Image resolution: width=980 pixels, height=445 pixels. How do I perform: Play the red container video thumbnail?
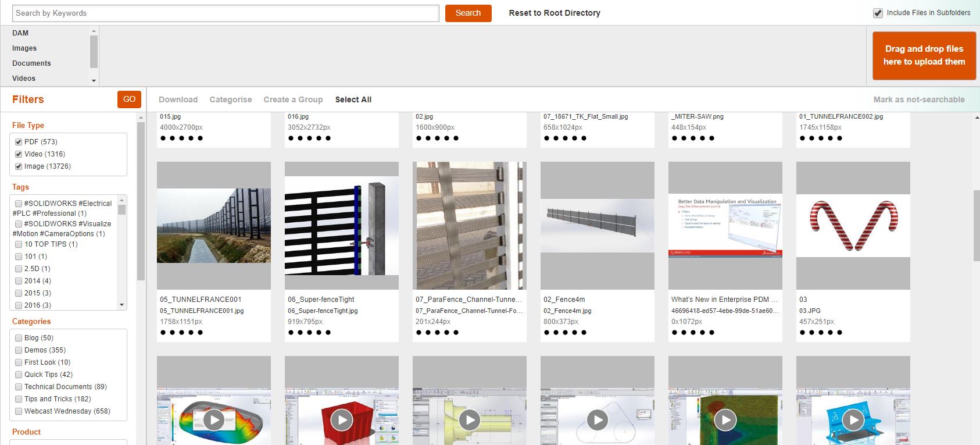tap(342, 419)
